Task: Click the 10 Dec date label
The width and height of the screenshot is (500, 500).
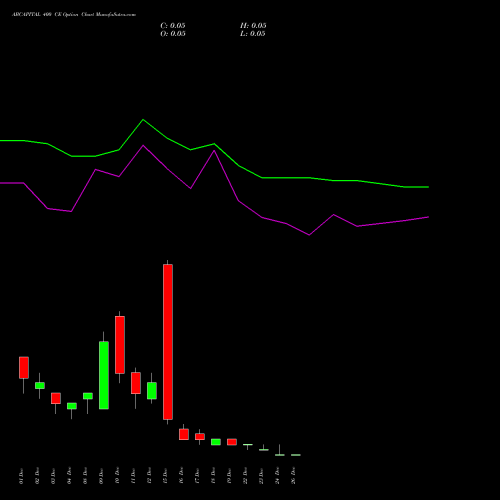Action: tap(117, 476)
